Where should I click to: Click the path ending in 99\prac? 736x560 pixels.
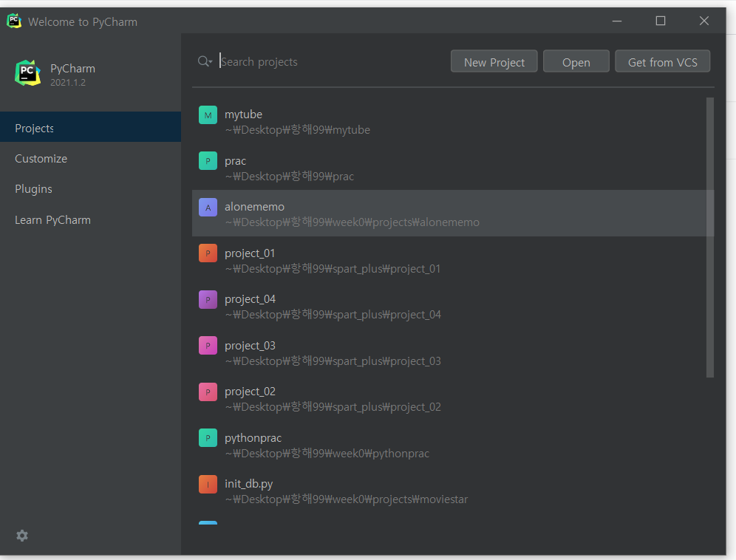click(x=290, y=176)
